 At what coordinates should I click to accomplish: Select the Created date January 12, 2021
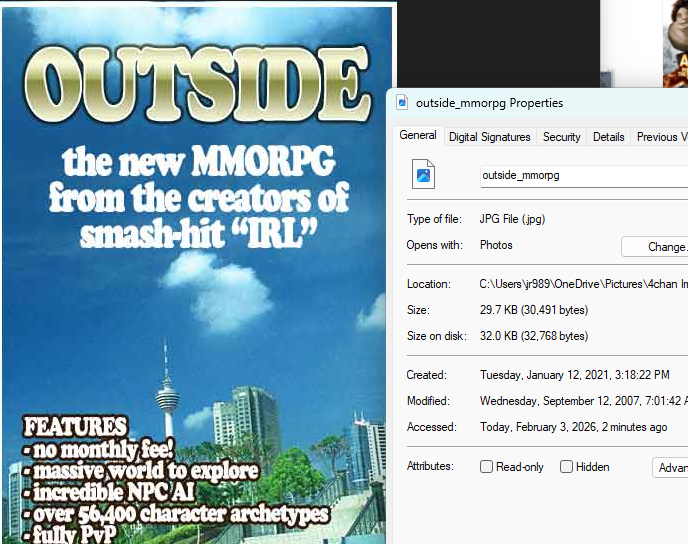click(x=574, y=375)
